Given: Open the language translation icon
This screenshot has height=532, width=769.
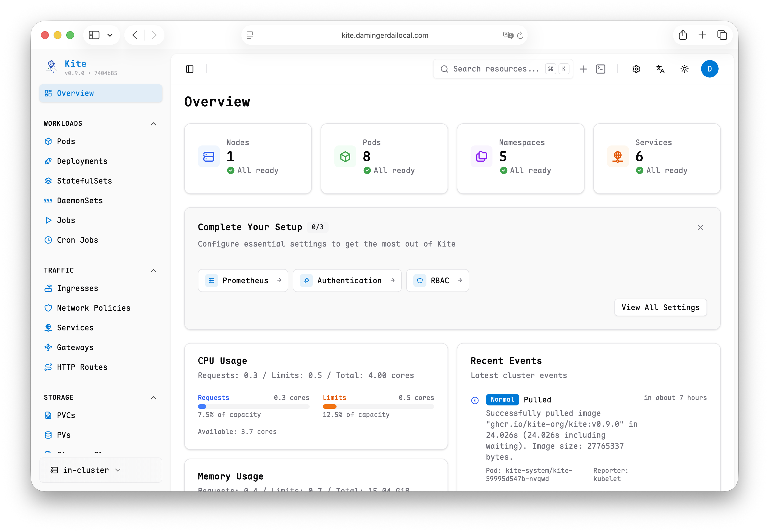Looking at the screenshot, I should (660, 69).
